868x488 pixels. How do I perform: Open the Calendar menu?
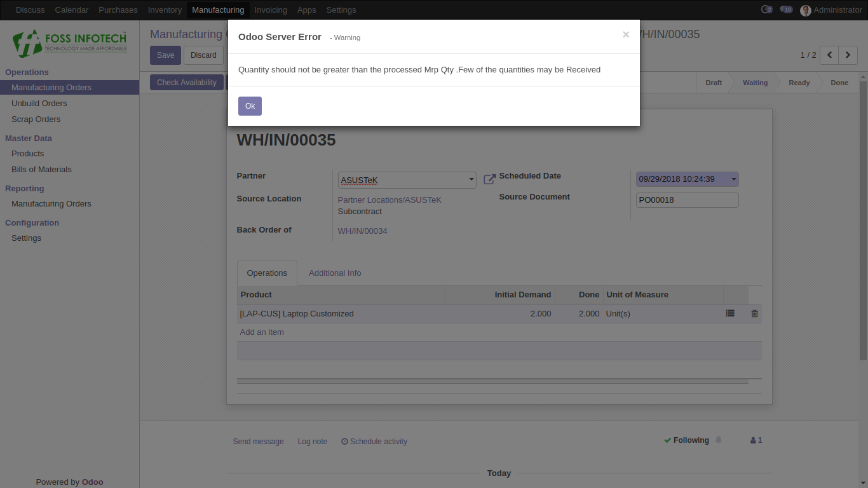[x=72, y=10]
